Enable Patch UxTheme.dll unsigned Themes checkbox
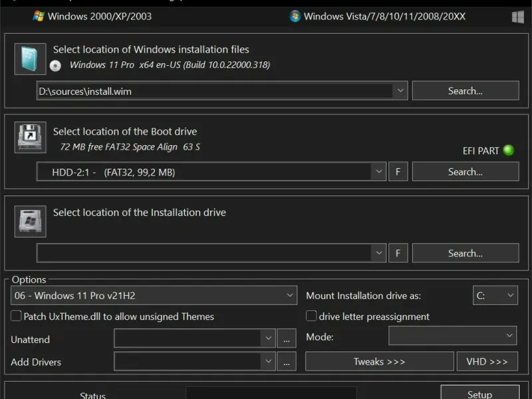Image resolution: width=532 pixels, height=399 pixels. click(16, 316)
